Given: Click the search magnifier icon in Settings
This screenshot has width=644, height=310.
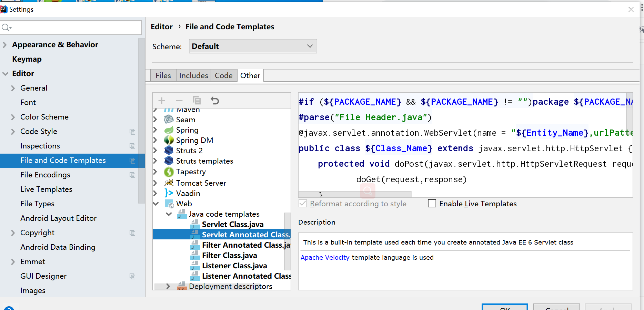Looking at the screenshot, I should 6,27.
